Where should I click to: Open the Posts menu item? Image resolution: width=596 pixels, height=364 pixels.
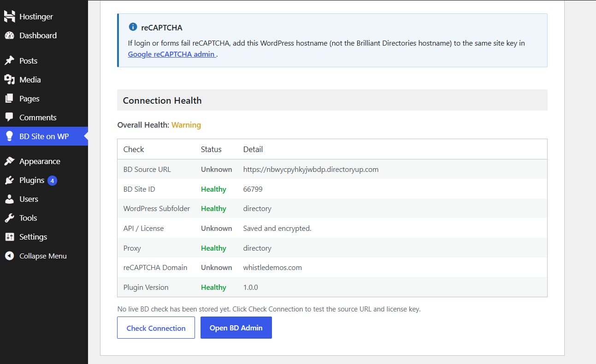point(44,61)
